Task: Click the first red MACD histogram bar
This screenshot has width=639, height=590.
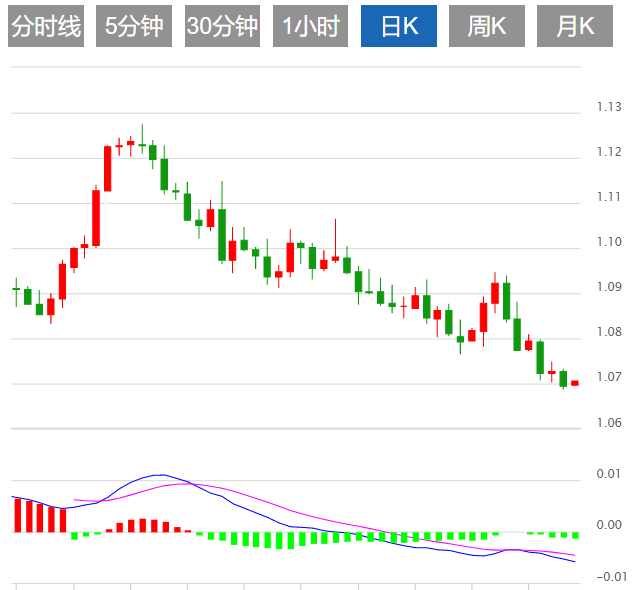Action: tap(18, 515)
